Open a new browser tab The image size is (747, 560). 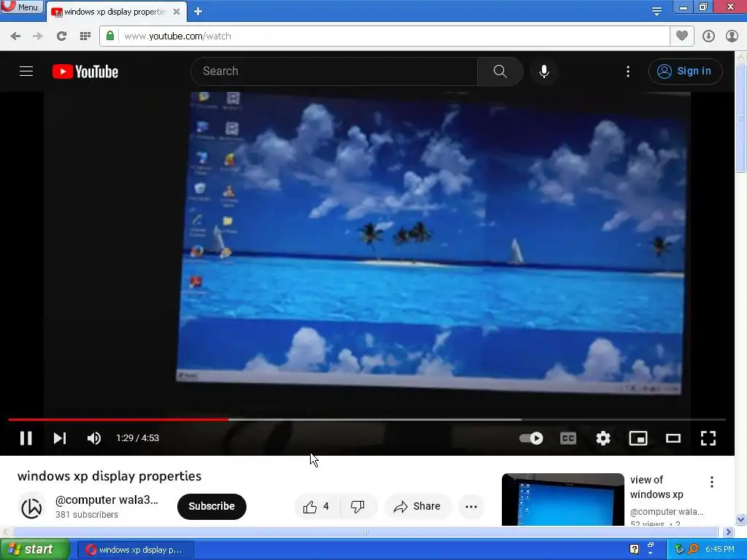pyautogui.click(x=198, y=12)
